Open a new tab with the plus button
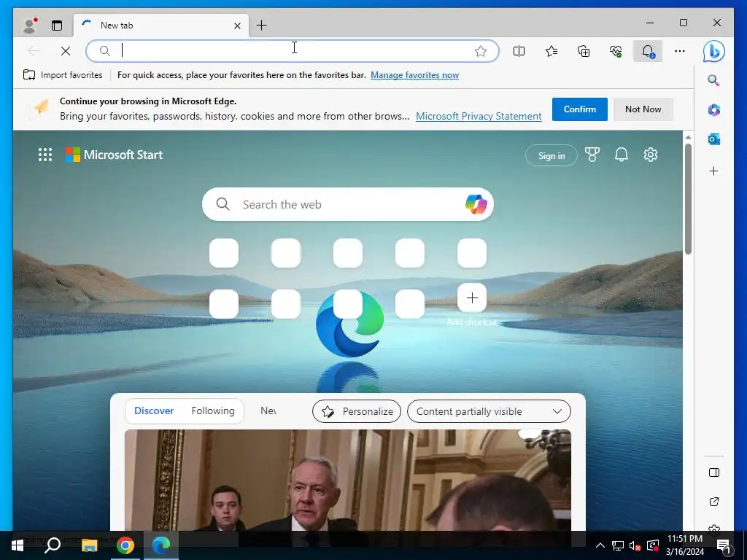 tap(262, 26)
